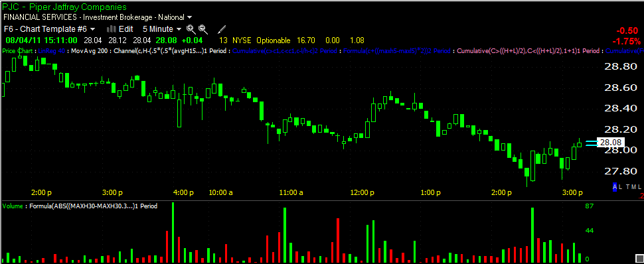The height and width of the screenshot is (264, 644).
Task: Click the 28.20 price axis label
Action: click(621, 129)
